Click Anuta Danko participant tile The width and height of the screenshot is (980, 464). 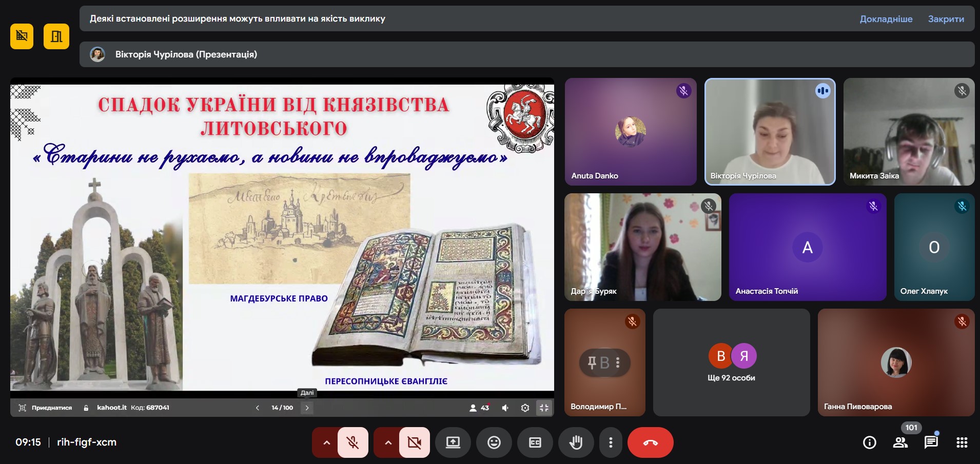click(x=631, y=132)
